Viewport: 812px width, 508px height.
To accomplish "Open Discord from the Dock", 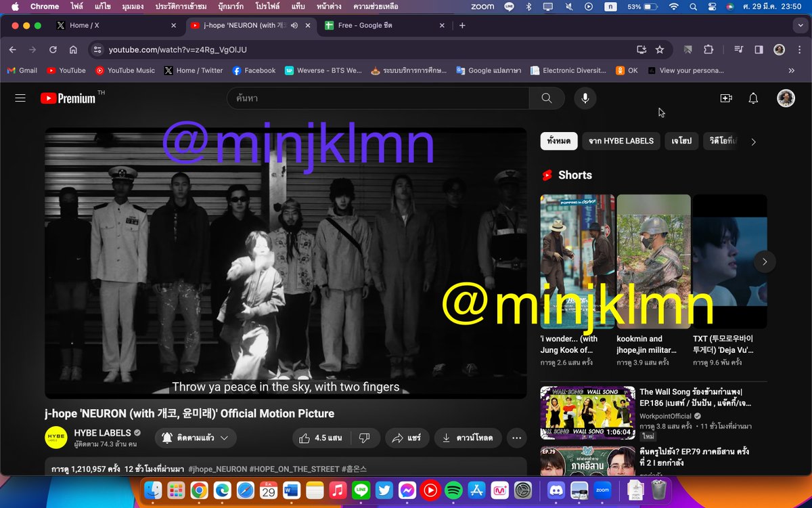I will (556, 490).
